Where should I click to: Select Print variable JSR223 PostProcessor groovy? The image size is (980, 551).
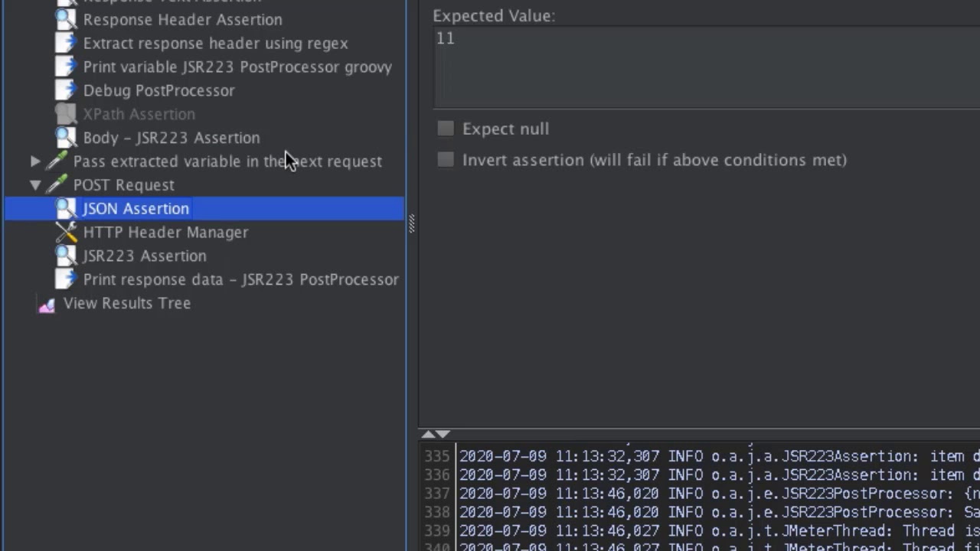pyautogui.click(x=237, y=67)
